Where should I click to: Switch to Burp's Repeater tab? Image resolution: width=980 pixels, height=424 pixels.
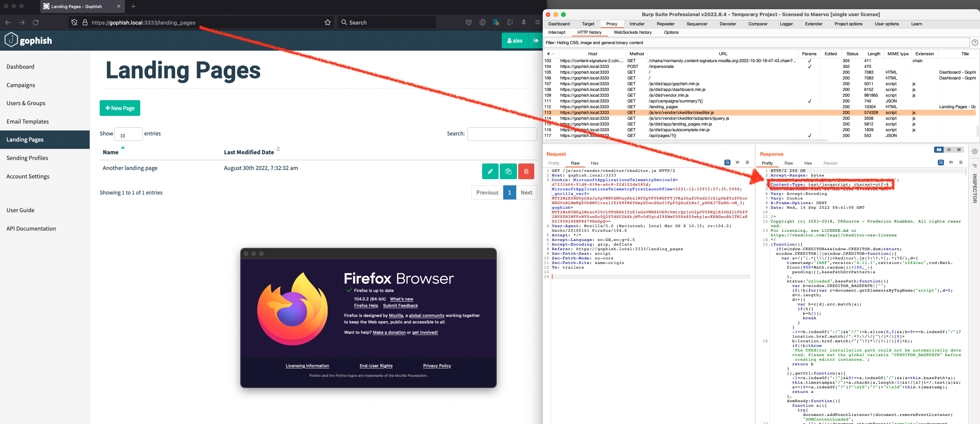665,24
